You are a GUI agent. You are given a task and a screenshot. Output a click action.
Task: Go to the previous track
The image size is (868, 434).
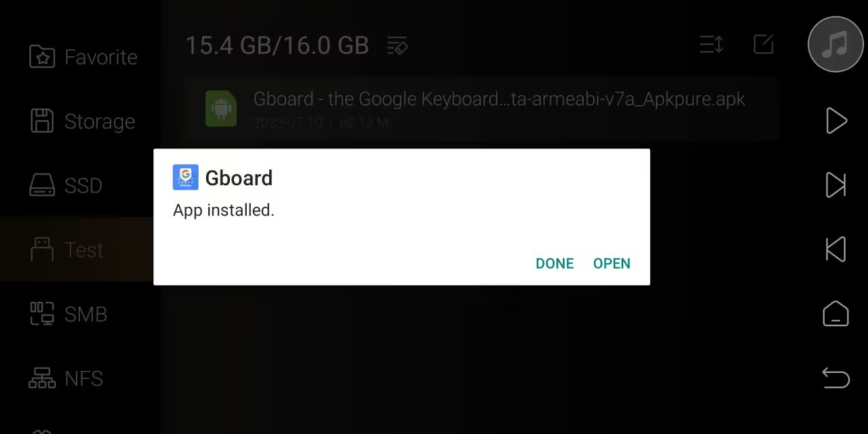point(836,250)
